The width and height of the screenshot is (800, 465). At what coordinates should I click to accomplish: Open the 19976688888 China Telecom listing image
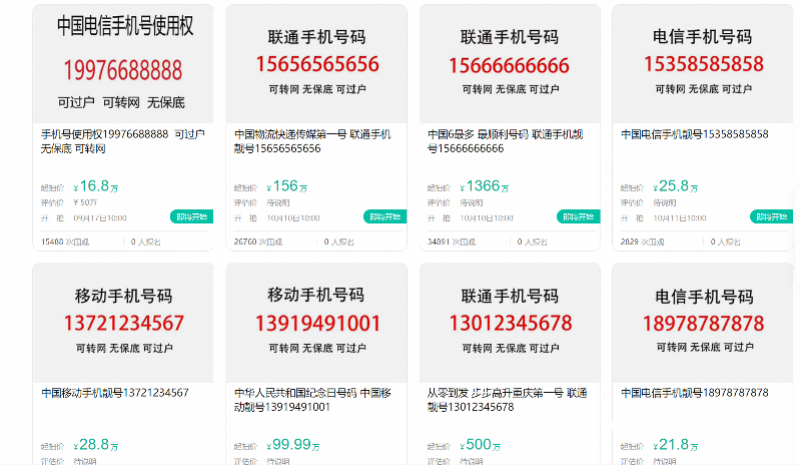(x=123, y=63)
